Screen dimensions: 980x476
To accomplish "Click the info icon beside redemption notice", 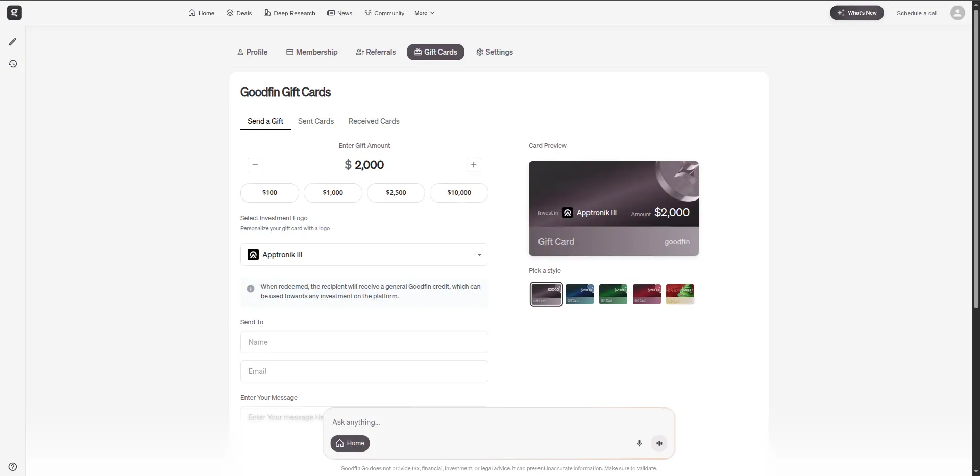I will tap(251, 289).
